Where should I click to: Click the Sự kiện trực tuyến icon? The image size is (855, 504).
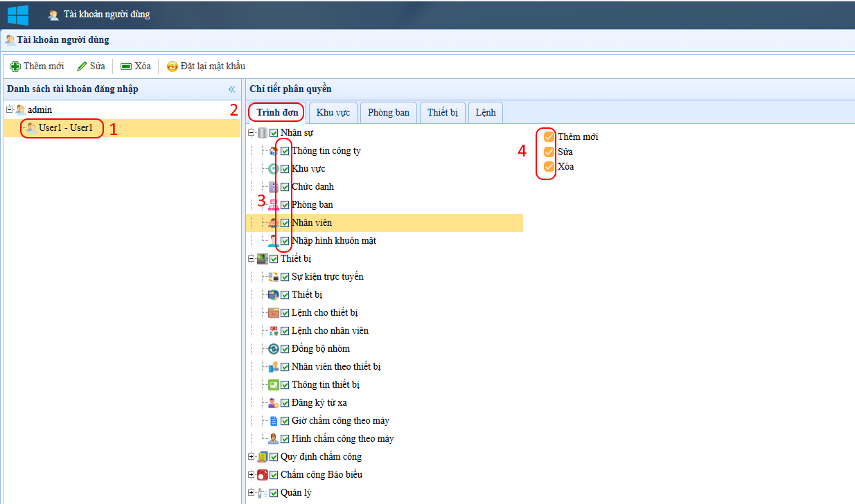tap(274, 277)
